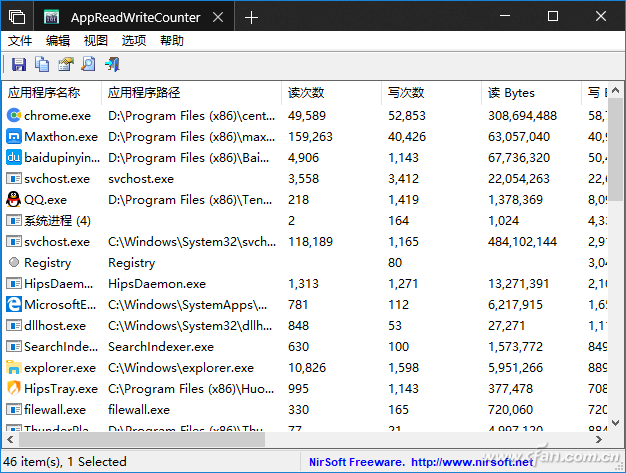
Task: Select the QQ.exe row name
Action: click(x=46, y=200)
